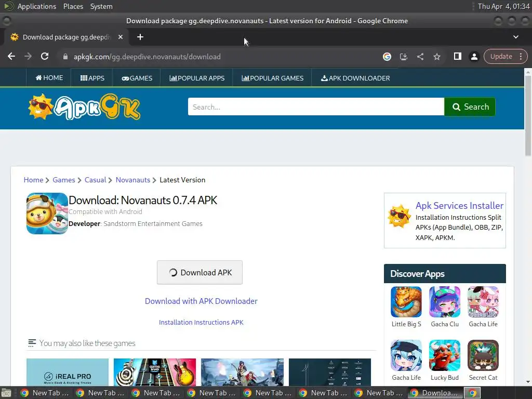
Task: Toggle the Chrome side panel
Action: tap(457, 56)
